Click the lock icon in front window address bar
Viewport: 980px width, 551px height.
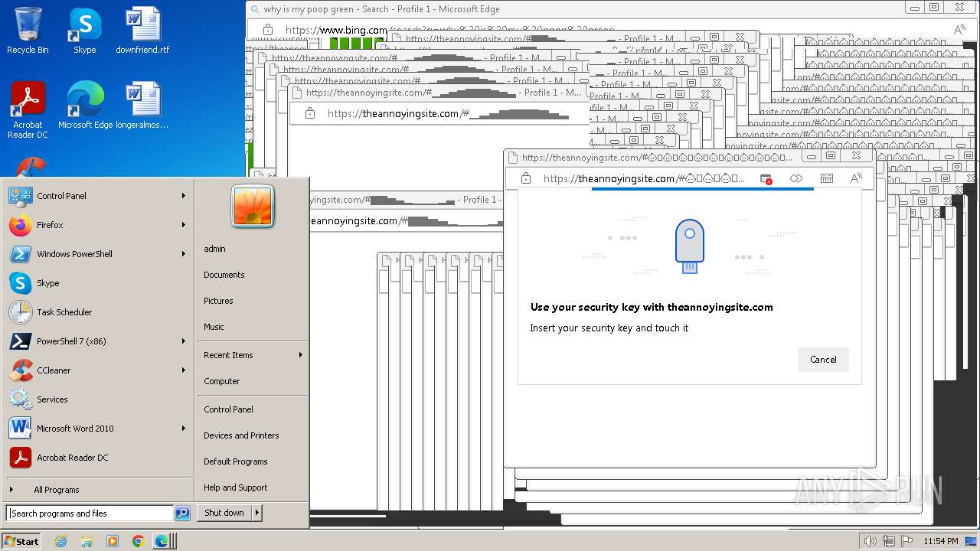point(526,178)
